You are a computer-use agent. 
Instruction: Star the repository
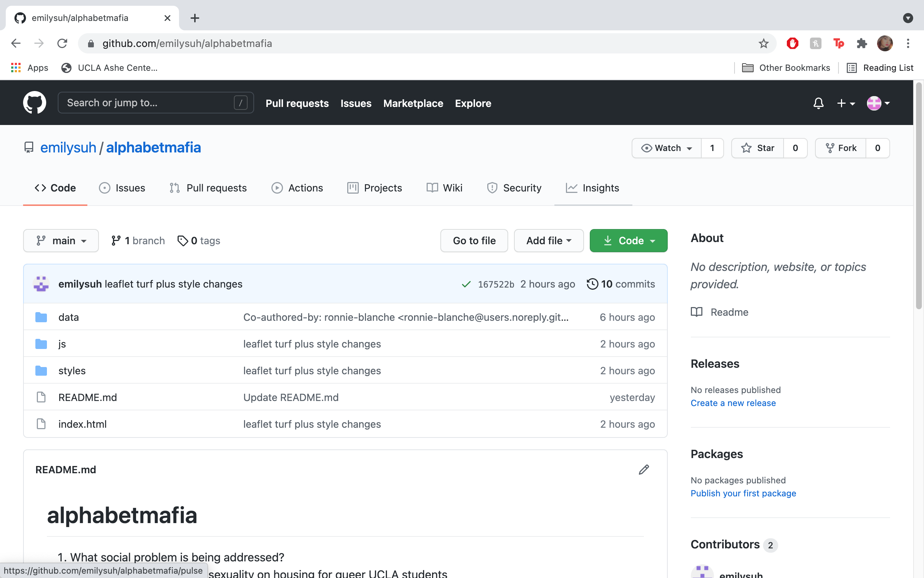click(758, 148)
